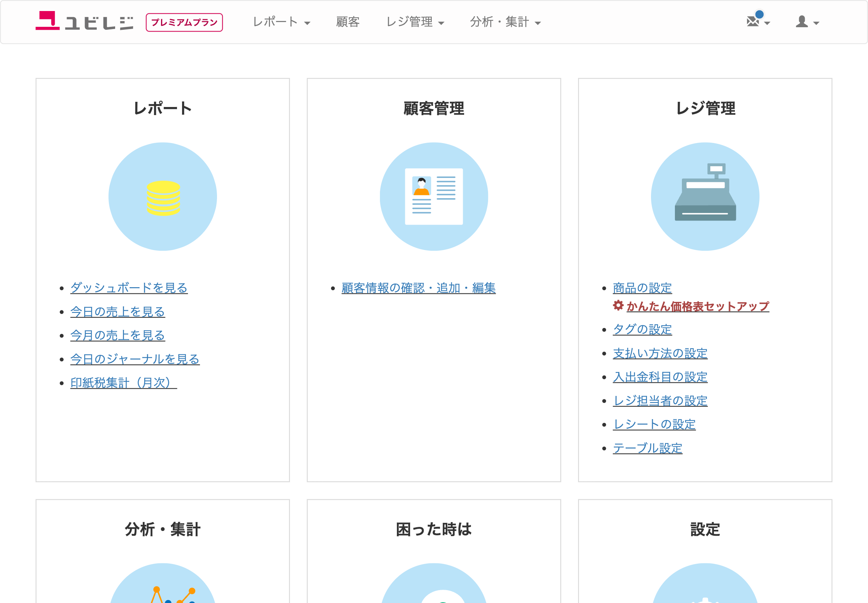
Task: Open タグの設定 link
Action: 643,329
